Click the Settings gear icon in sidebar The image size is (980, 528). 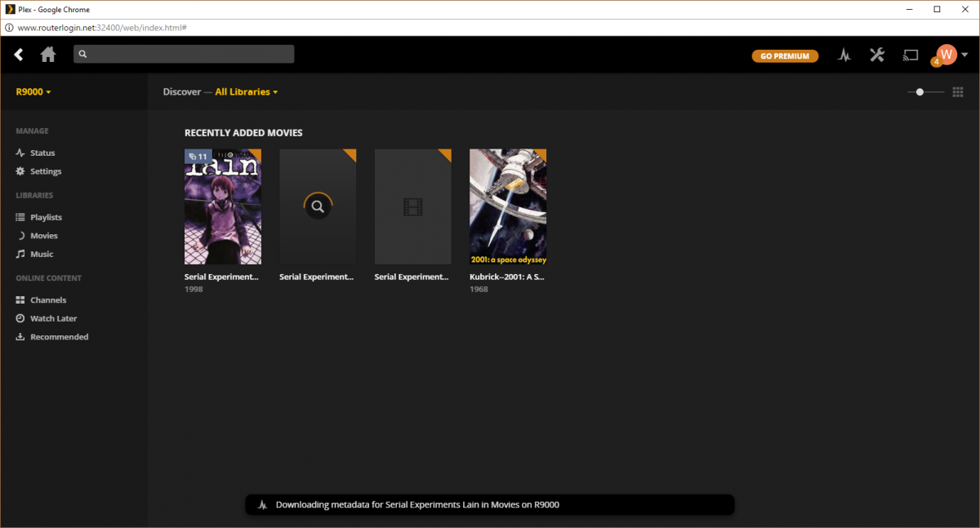[x=20, y=171]
